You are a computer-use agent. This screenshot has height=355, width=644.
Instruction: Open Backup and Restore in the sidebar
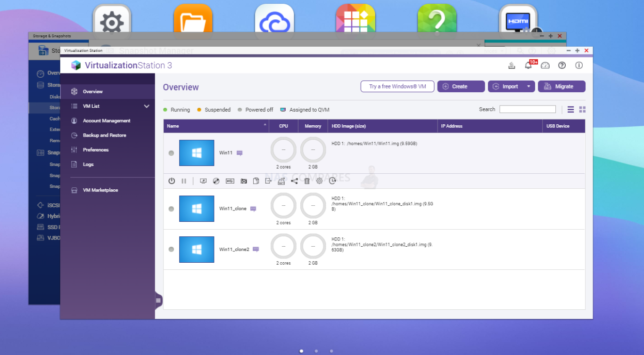(107, 136)
